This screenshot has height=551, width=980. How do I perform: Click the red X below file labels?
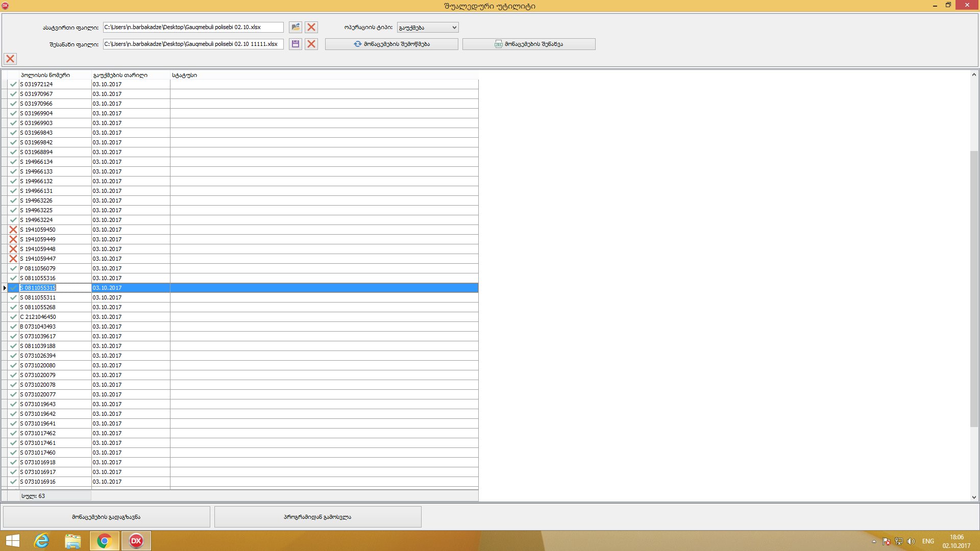coord(10,59)
